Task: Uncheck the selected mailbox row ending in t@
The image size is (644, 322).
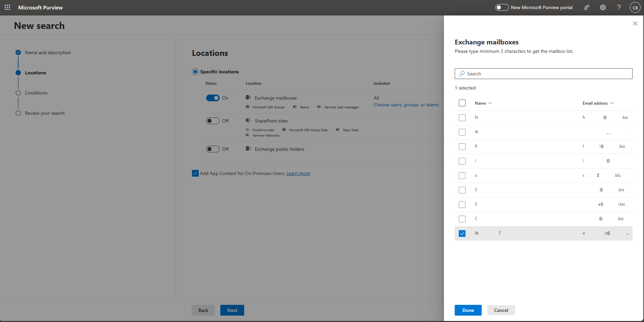Action: 462,234
